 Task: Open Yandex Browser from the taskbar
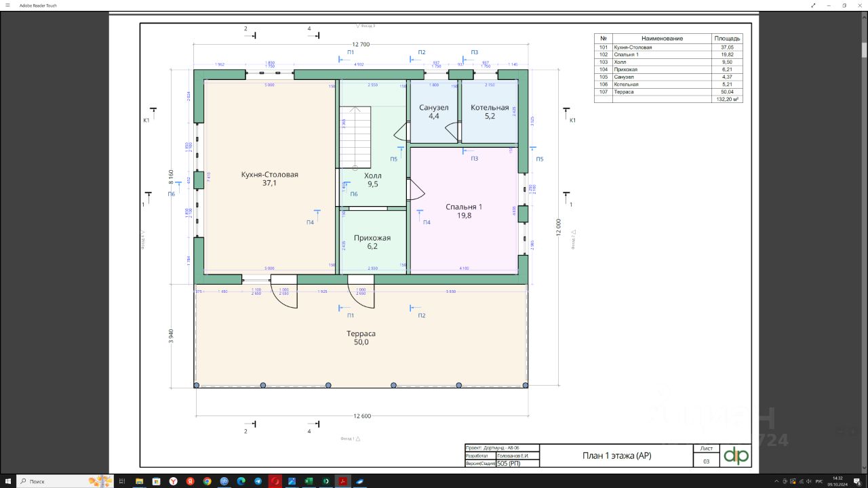(174, 481)
